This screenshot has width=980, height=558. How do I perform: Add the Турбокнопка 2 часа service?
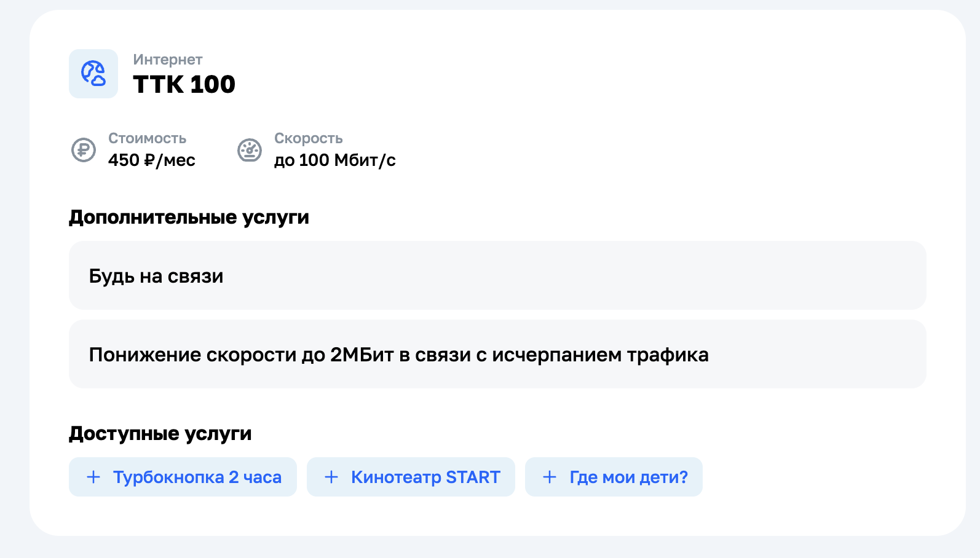pyautogui.click(x=183, y=477)
